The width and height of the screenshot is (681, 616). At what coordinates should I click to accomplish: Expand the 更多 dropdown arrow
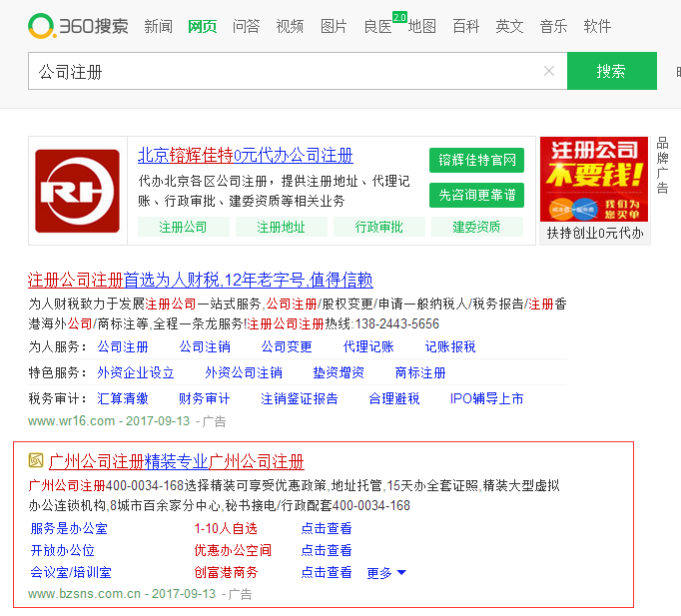[401, 573]
